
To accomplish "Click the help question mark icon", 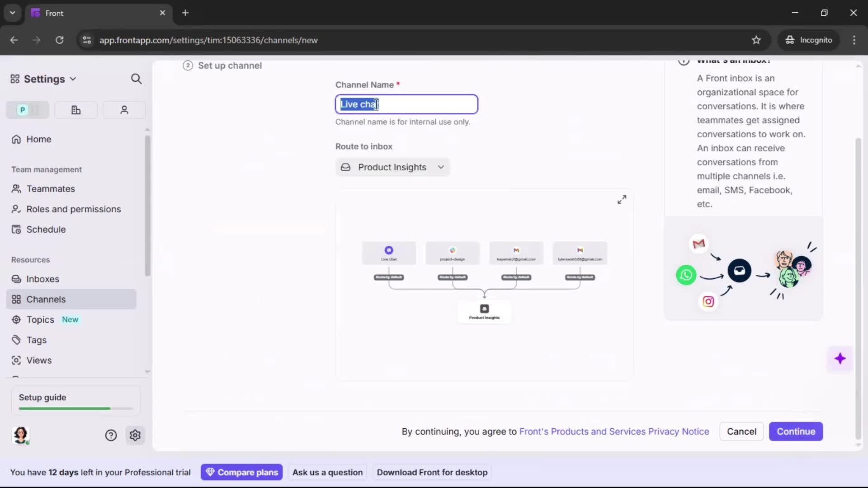I will 111,435.
